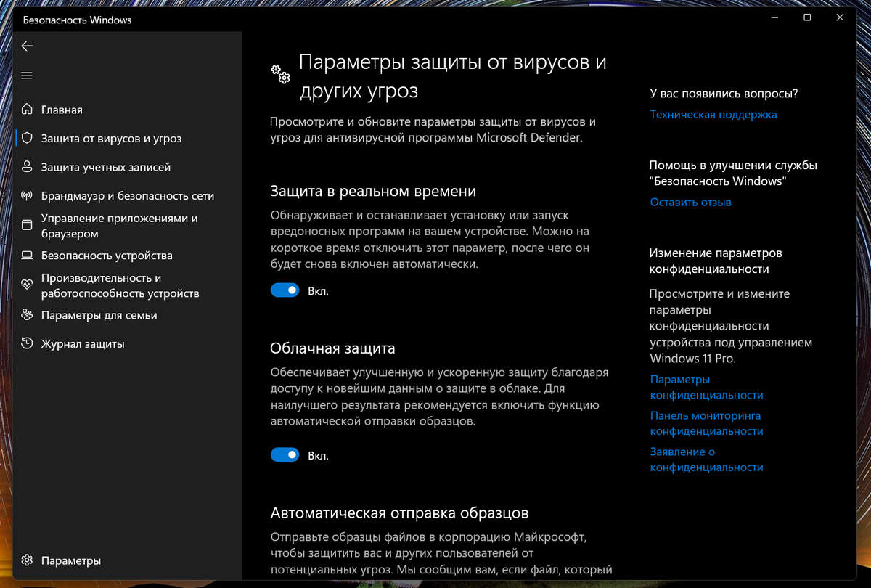Open Защита учетных записей
The width and height of the screenshot is (871, 588).
click(x=106, y=167)
